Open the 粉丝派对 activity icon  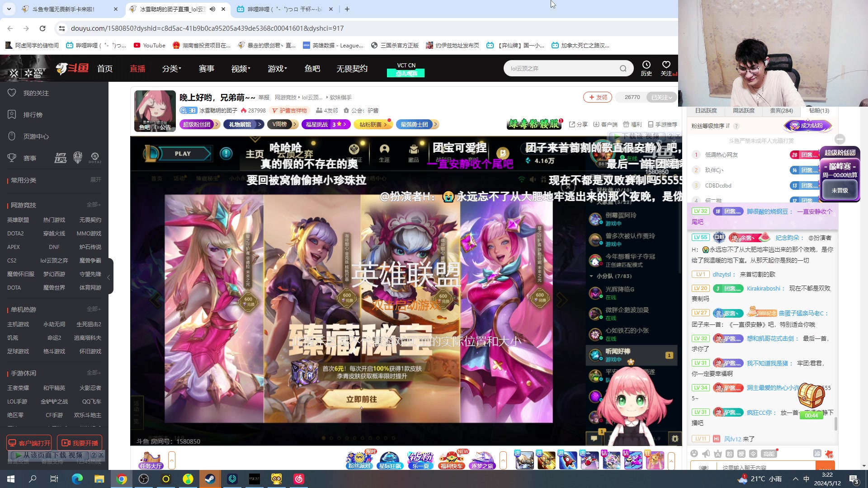(359, 460)
